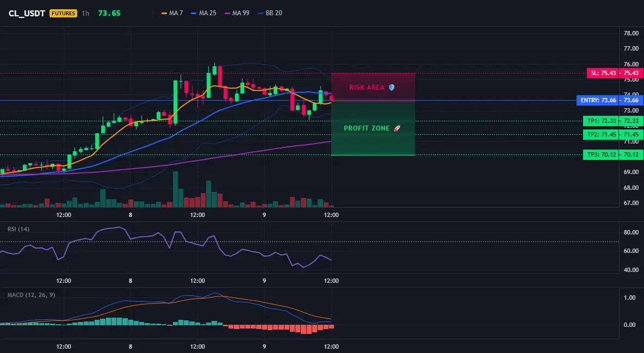Click the ENTRY: 73.66 price label

[x=598, y=100]
